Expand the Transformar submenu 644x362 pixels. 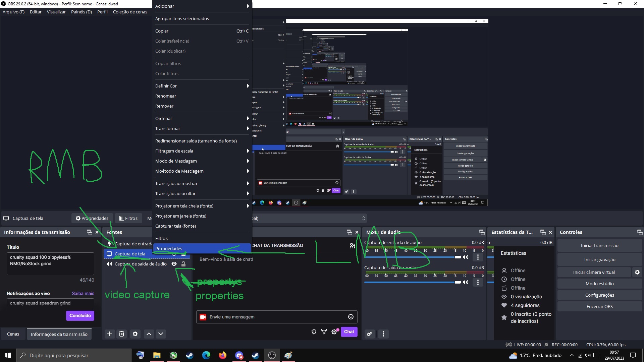(201, 128)
